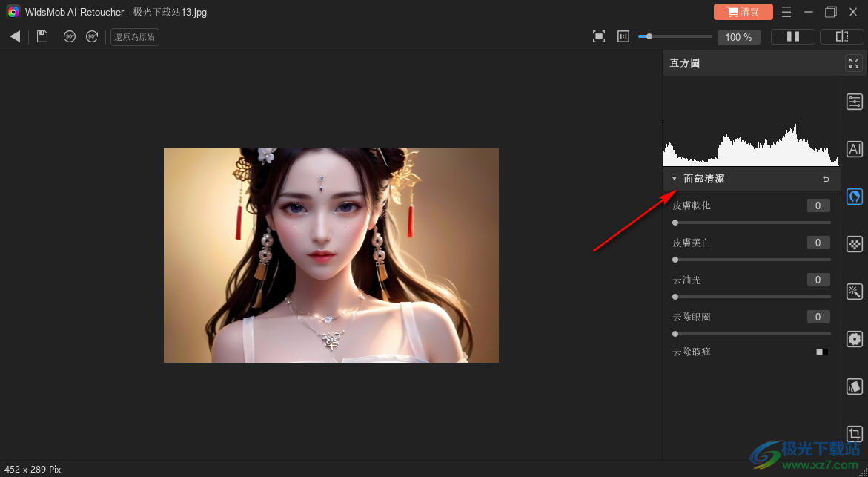This screenshot has height=477, width=868.
Task: Click the 去除眼圈 slider handle
Action: coord(675,334)
